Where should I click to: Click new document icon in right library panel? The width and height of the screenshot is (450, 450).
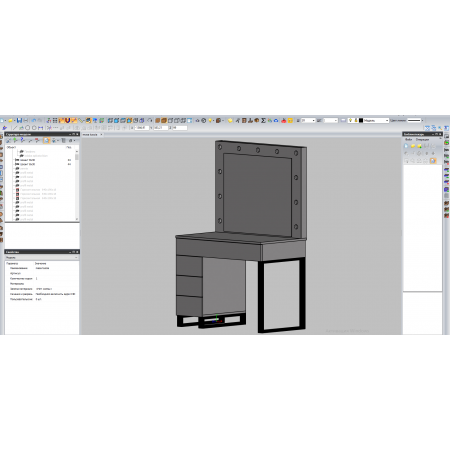click(406, 146)
